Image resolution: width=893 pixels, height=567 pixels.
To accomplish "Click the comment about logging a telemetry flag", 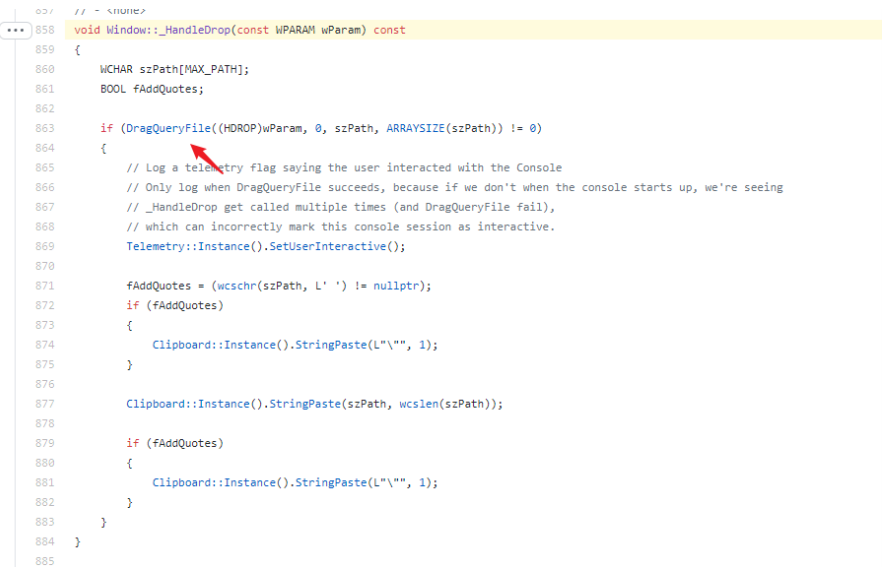I will [344, 168].
